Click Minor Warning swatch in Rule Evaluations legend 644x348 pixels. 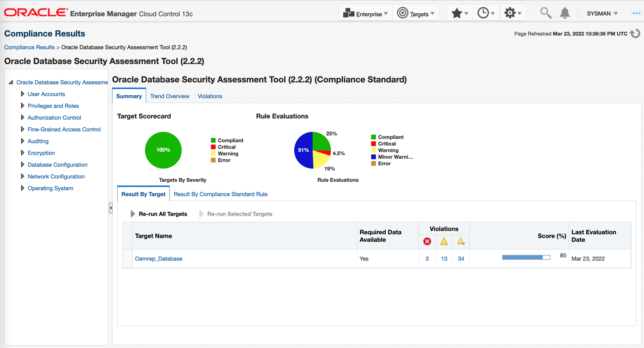[x=373, y=157]
